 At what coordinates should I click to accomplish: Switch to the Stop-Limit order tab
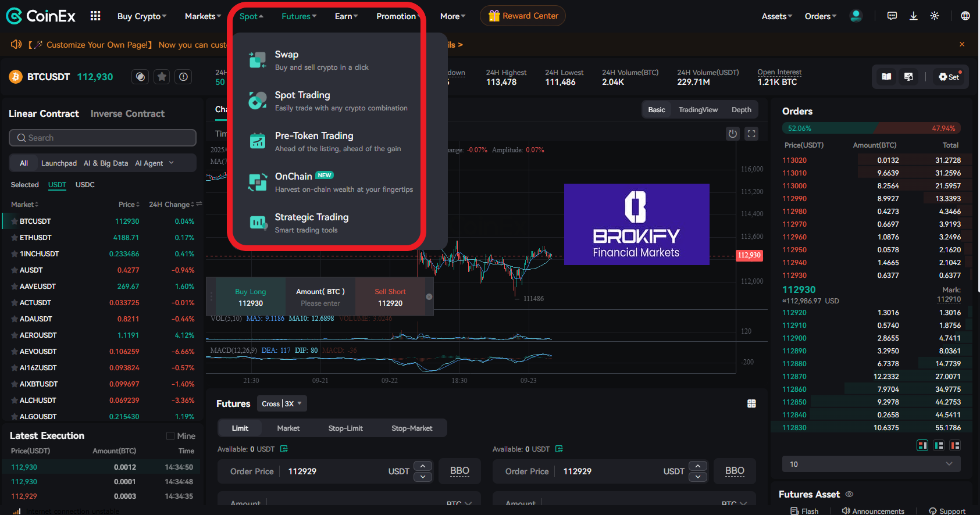(x=345, y=428)
